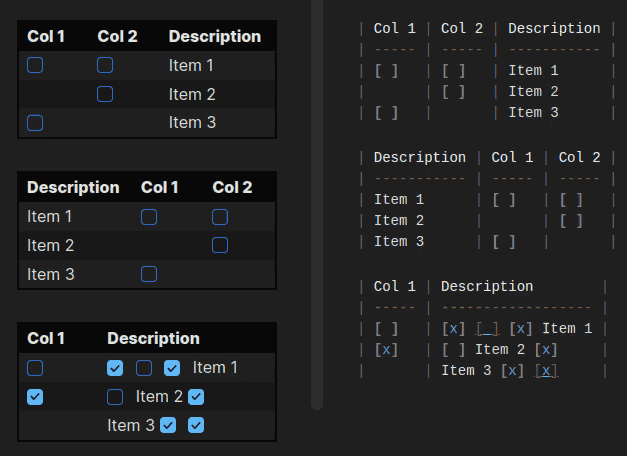627x456 pixels.
Task: Uncheck the last checkbox in the Item 3 description row
Action: (x=196, y=425)
